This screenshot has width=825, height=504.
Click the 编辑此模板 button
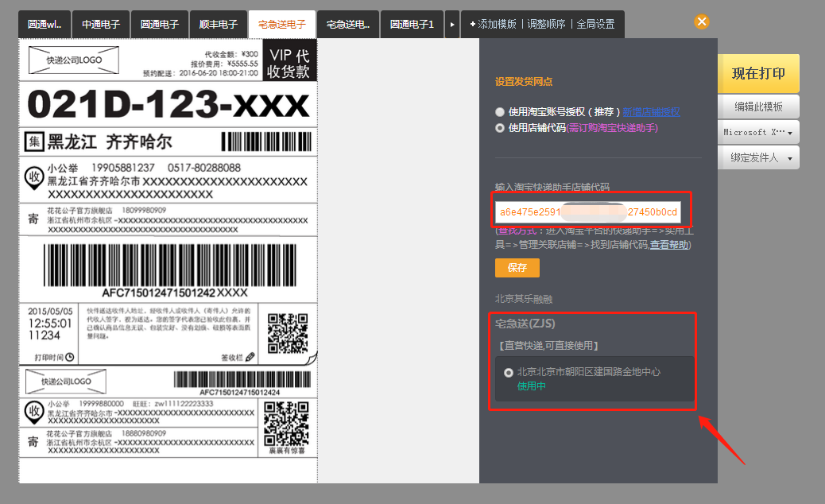point(757,106)
